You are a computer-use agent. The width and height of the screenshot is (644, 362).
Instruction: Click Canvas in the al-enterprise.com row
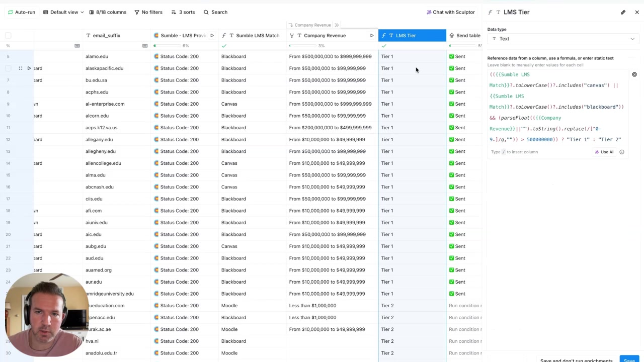pyautogui.click(x=229, y=104)
